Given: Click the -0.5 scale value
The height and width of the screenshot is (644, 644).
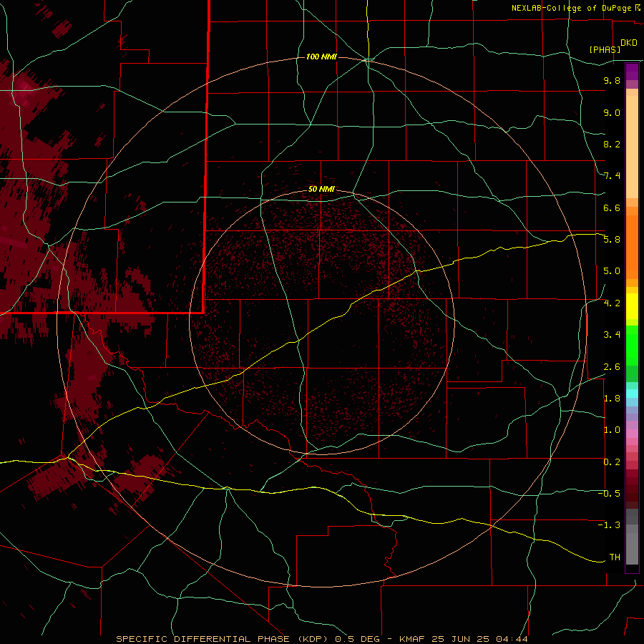Looking at the screenshot, I should [x=609, y=494].
